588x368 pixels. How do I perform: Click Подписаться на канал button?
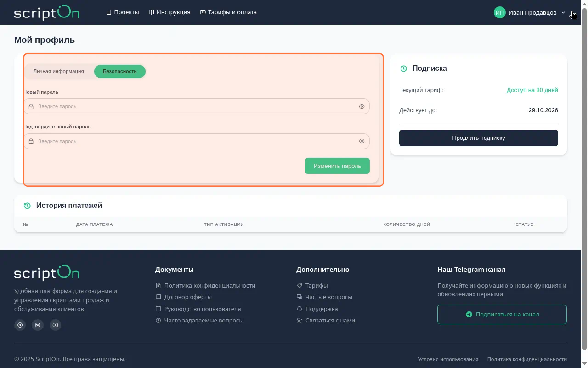502,315
